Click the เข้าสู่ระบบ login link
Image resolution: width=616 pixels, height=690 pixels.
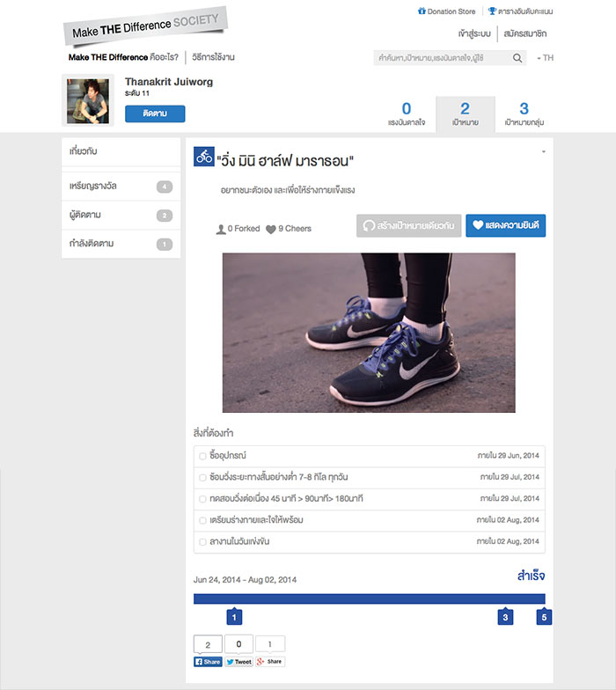(474, 33)
